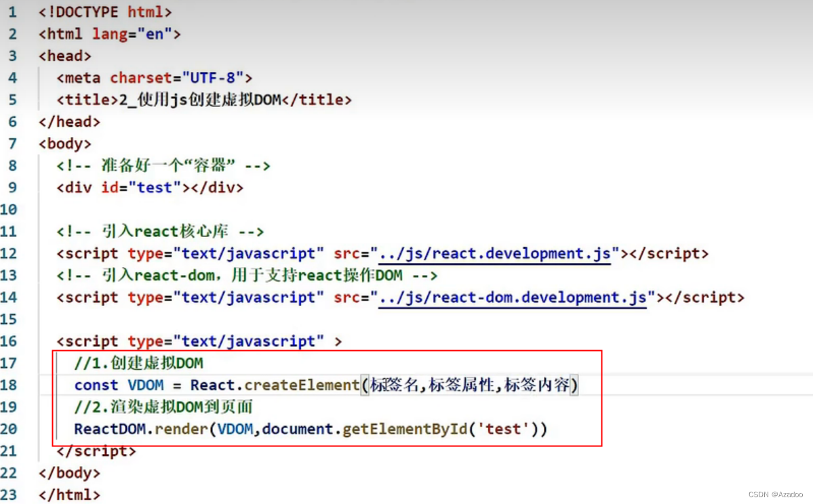Click the const keyword on line 18
The height and width of the screenshot is (504, 813).
point(96,385)
